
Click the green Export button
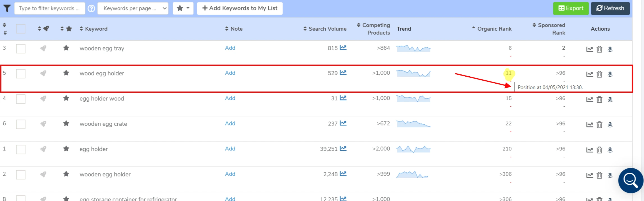(x=571, y=8)
